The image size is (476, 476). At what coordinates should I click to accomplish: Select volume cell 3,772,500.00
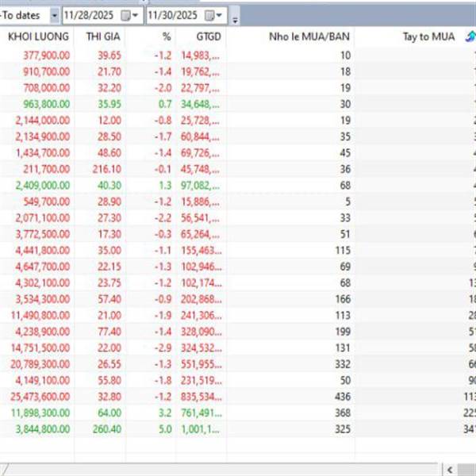[43, 234]
